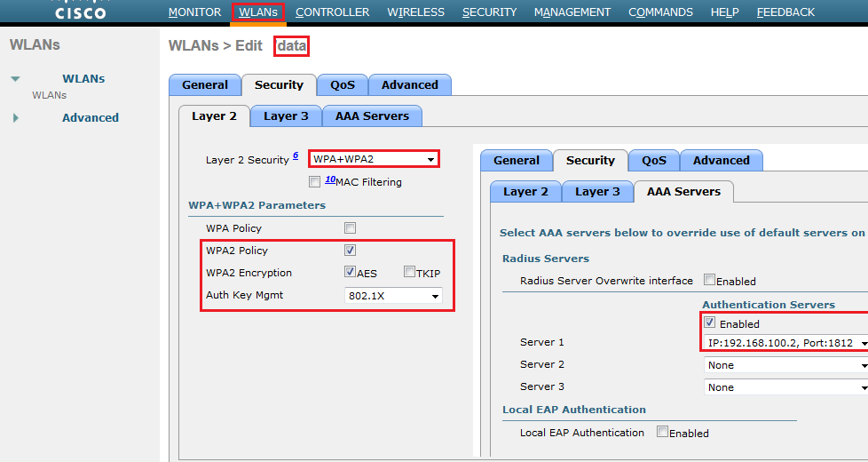Enable the WPA Policy checkbox
868x462 pixels.
click(350, 228)
